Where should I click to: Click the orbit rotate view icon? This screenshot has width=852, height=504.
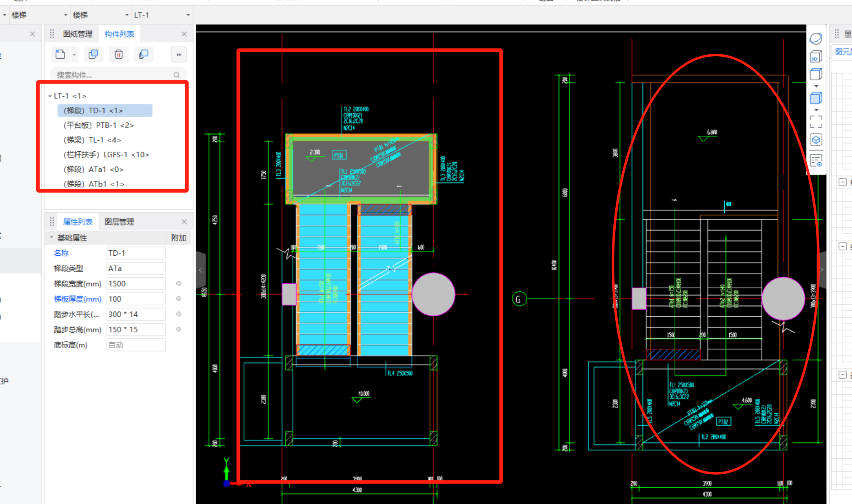pyautogui.click(x=816, y=39)
